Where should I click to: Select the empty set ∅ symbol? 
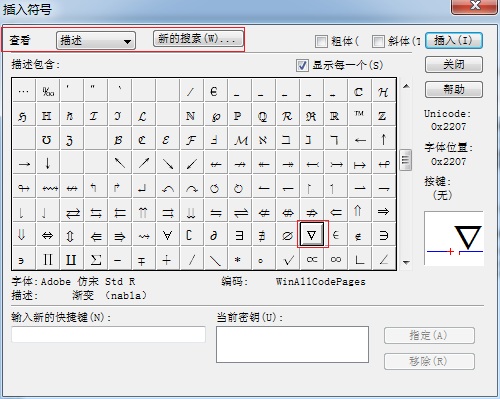(x=288, y=235)
